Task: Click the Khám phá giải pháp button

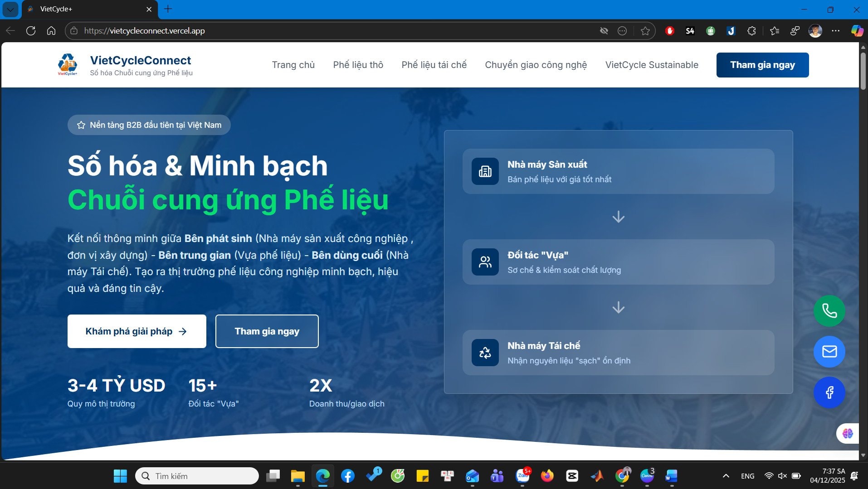Action: (x=137, y=331)
